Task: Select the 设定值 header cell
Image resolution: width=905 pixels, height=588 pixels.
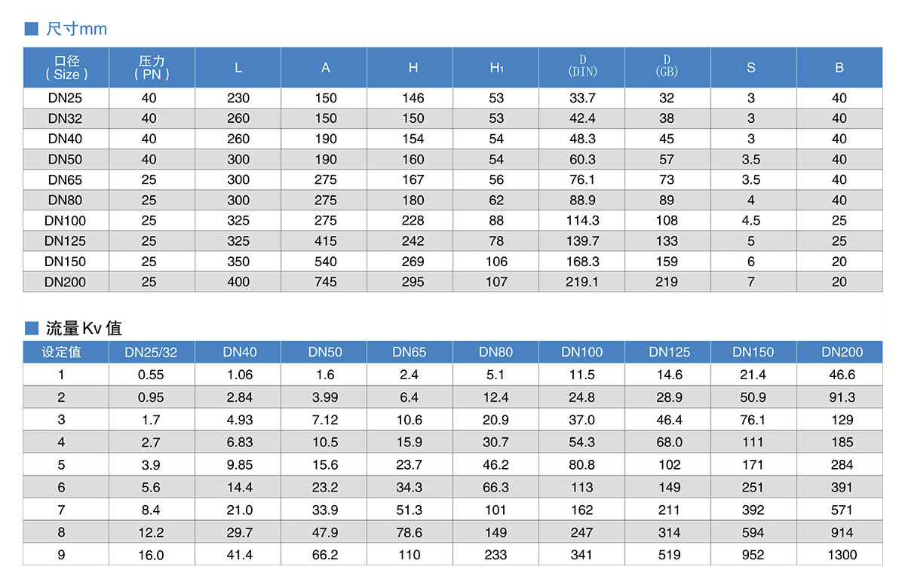Action: [x=61, y=352]
